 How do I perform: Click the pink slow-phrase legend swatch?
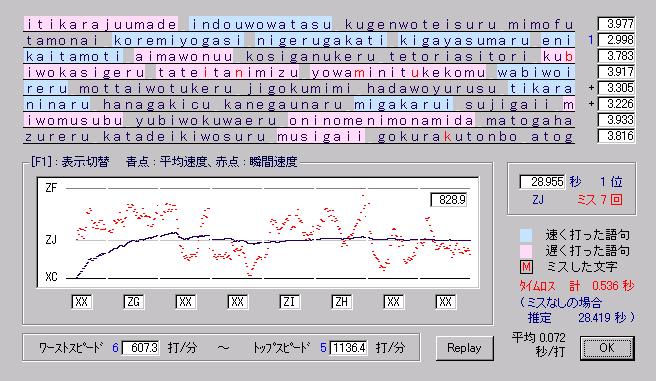(x=526, y=251)
